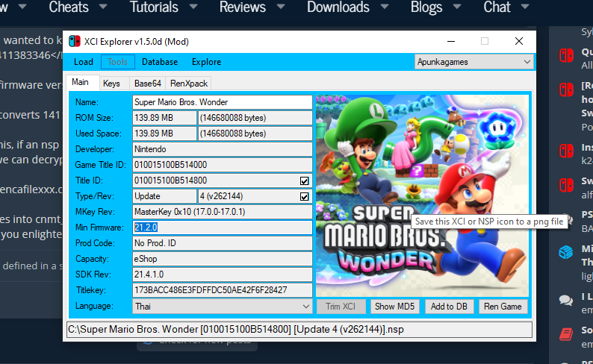Screen dimensions: 593x364
Task: Click the file path field at window bottom
Action: point(299,330)
